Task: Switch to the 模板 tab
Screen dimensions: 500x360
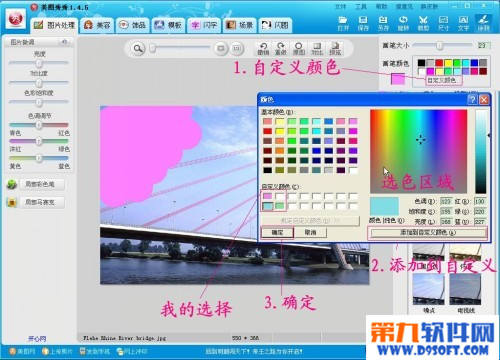Action: 168,25
